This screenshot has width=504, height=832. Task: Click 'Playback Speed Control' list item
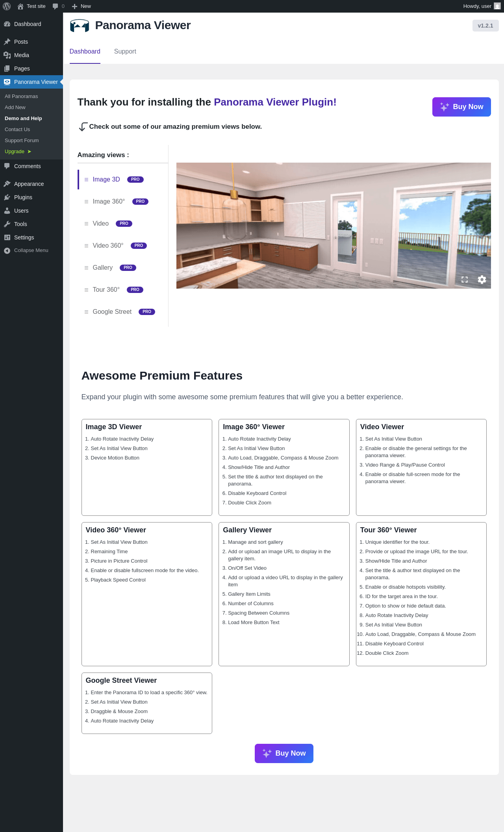[x=118, y=580]
